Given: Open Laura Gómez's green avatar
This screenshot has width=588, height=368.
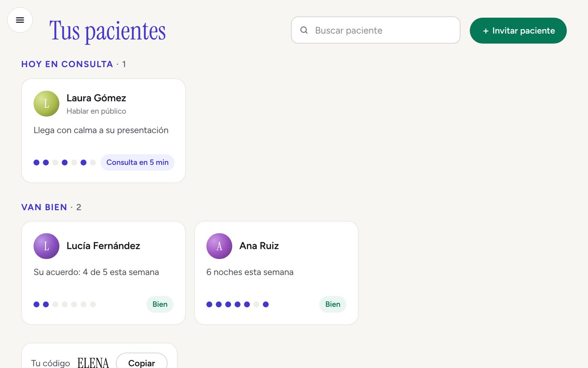Looking at the screenshot, I should [x=46, y=104].
